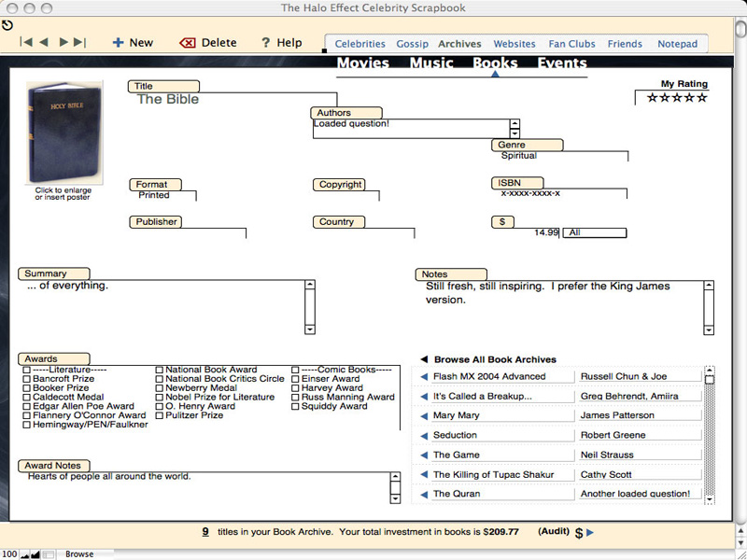
Task: Click the $ arrow next to Audit
Action: tap(590, 533)
